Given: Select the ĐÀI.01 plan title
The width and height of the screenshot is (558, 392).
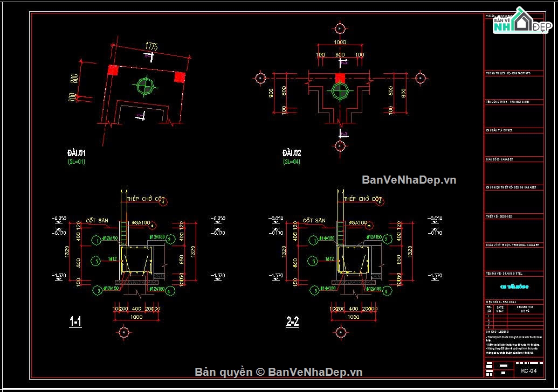Looking at the screenshot, I should point(76,153).
